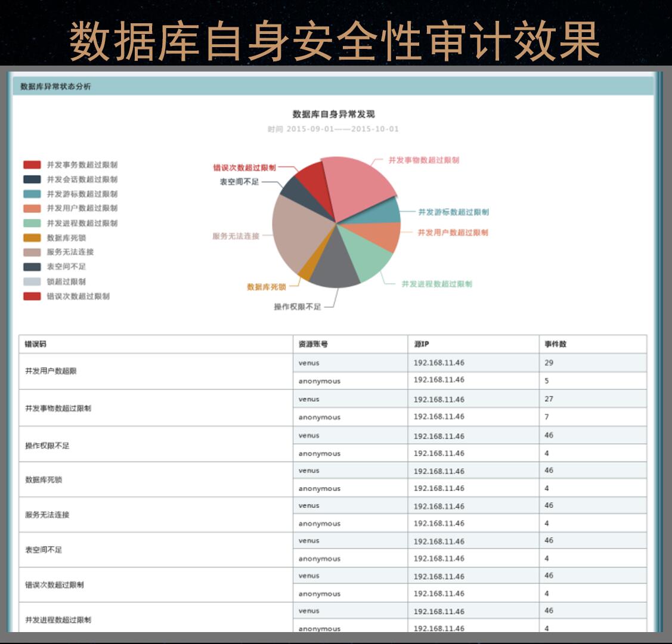Click the 并发用户数超过限制 pie chart label
The height and width of the screenshot is (644, 672).
[x=453, y=233]
